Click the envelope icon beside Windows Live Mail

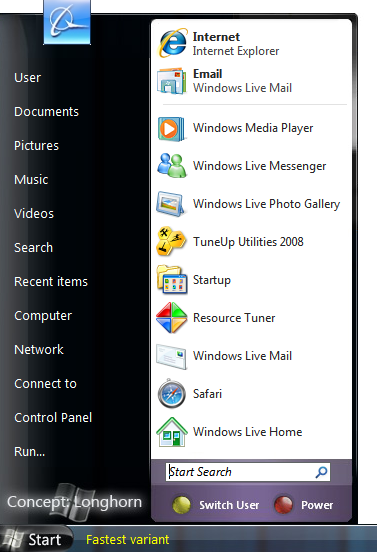tap(171, 356)
